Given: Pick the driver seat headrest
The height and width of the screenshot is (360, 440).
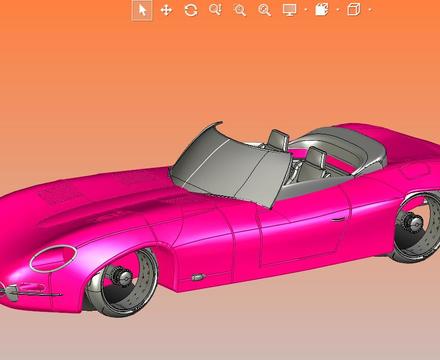Looking at the screenshot, I should pyautogui.click(x=316, y=157).
